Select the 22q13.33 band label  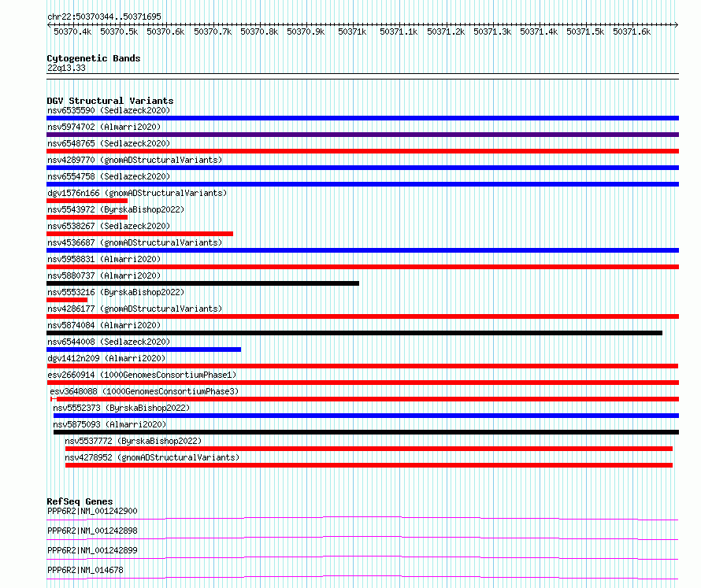click(66, 68)
